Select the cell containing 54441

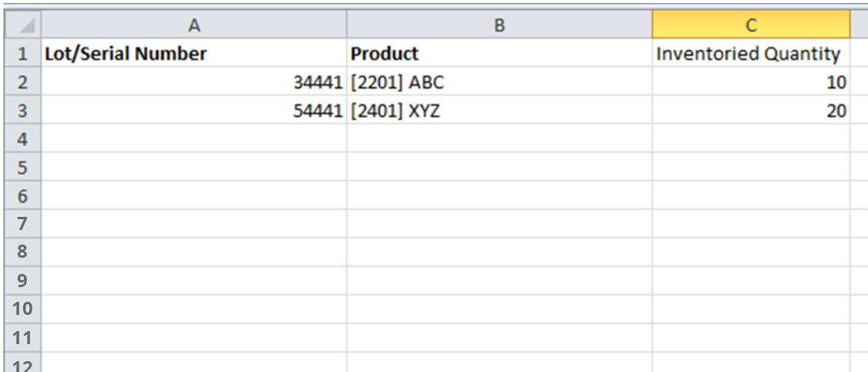click(x=193, y=111)
